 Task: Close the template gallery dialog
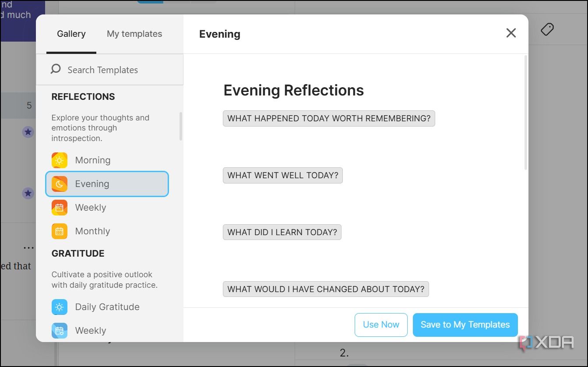tap(511, 33)
